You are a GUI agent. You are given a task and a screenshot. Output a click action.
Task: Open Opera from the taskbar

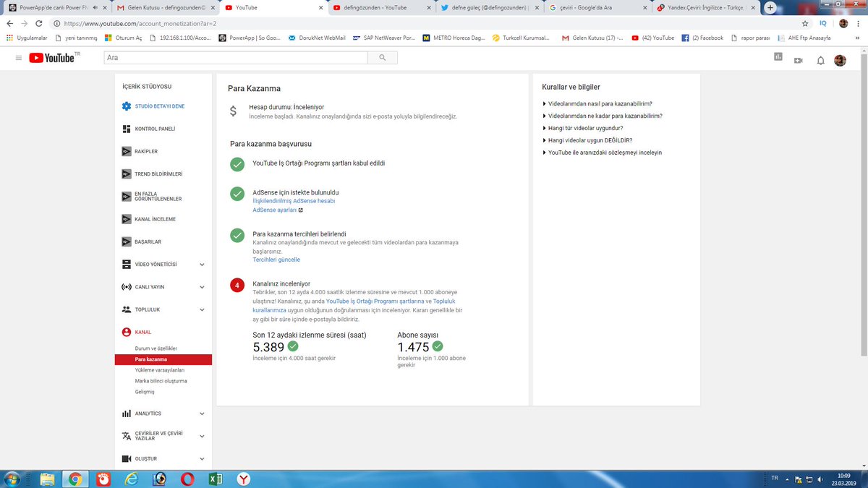click(x=187, y=479)
